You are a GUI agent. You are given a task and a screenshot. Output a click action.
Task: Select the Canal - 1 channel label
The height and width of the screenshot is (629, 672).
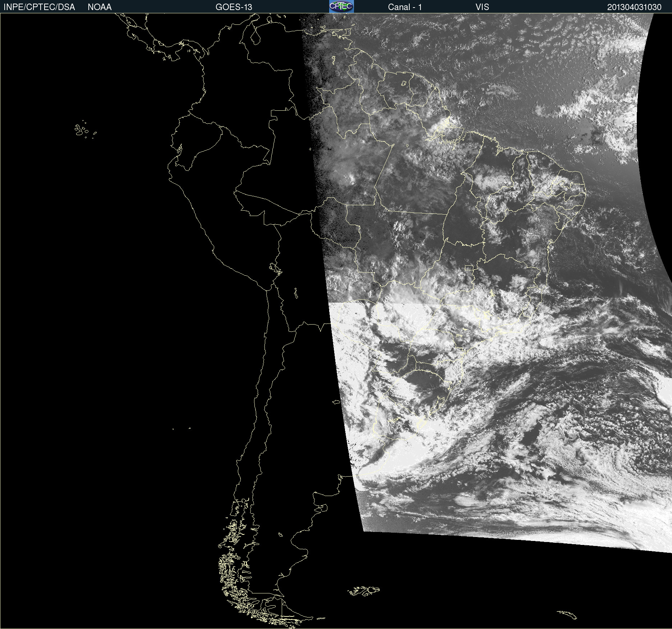(405, 7)
